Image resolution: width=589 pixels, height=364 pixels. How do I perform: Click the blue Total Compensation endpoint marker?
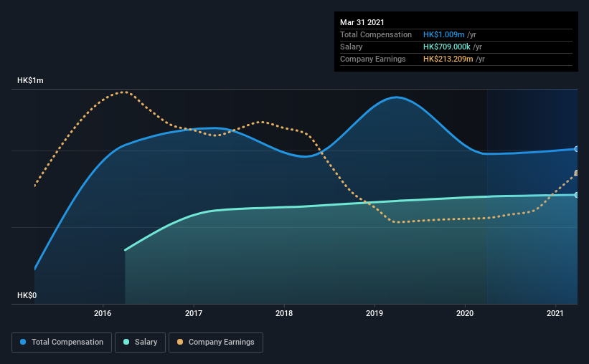577,149
